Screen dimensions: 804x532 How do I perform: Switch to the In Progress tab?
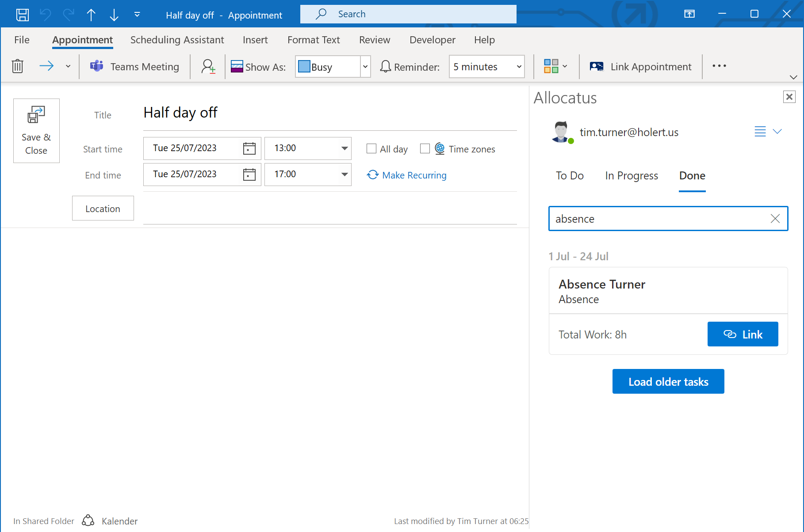pos(632,176)
